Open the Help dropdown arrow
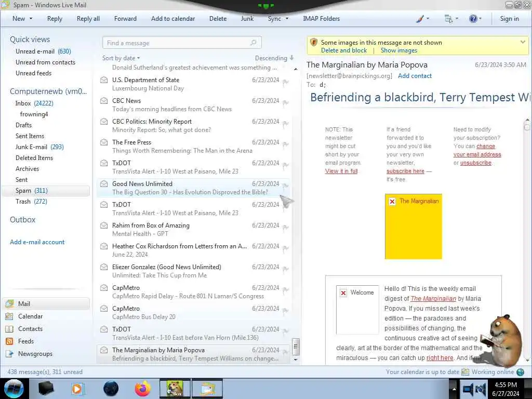The height and width of the screenshot is (399, 532). coord(480,19)
